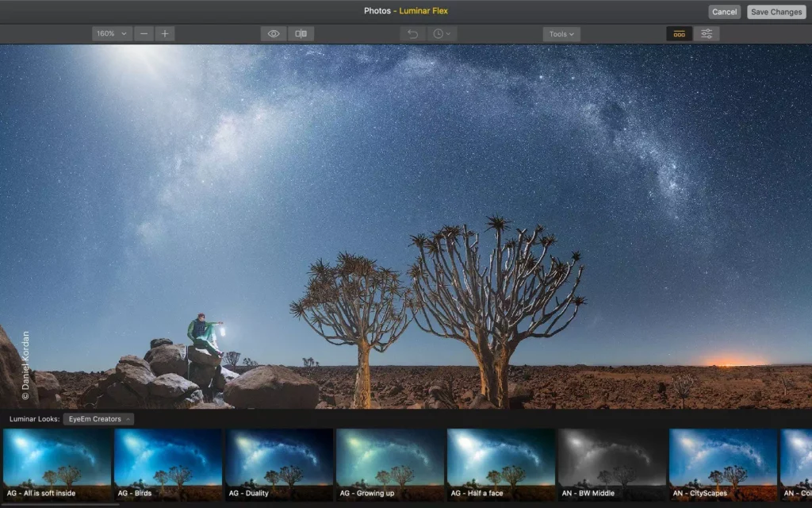Apply the AG - Duality look

point(279,464)
